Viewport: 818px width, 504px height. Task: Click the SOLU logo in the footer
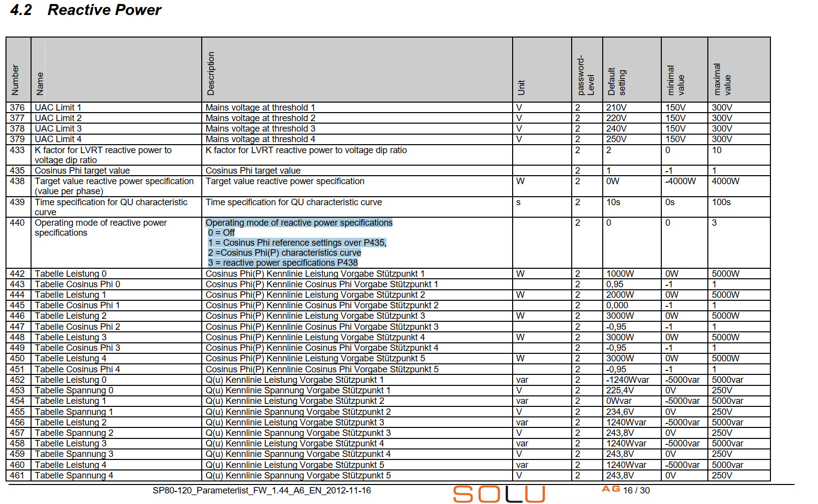(x=499, y=494)
